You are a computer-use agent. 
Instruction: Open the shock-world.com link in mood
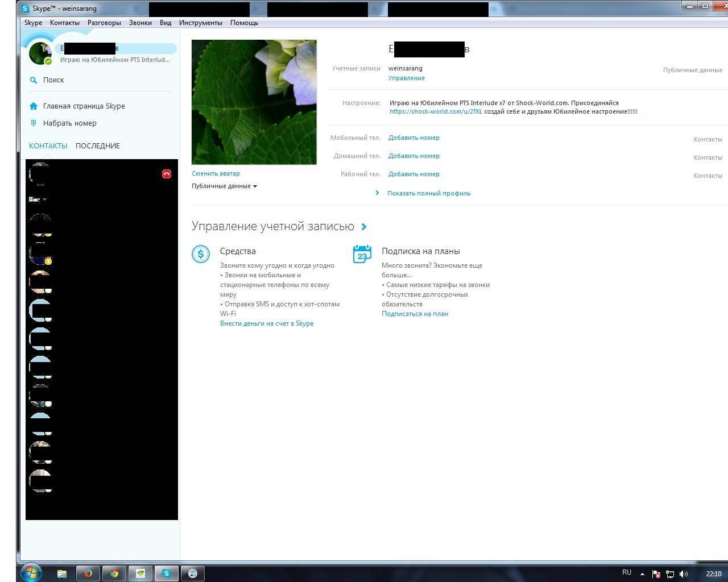(436, 111)
